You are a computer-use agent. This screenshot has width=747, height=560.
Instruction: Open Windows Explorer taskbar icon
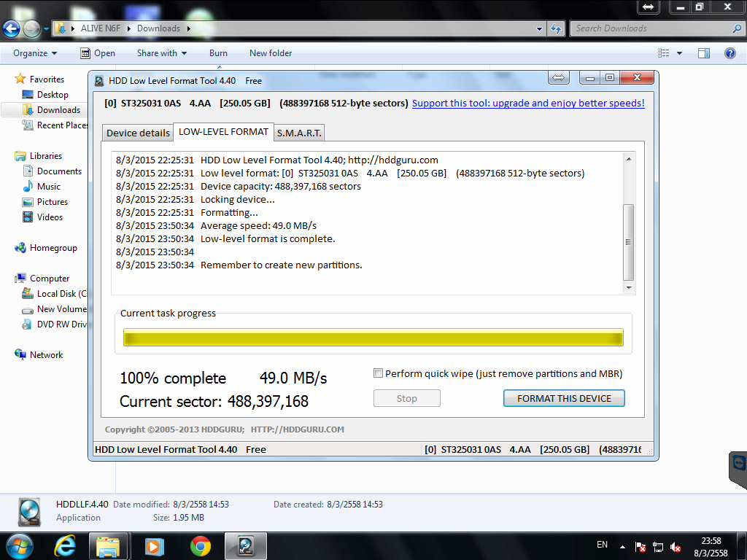click(x=108, y=546)
